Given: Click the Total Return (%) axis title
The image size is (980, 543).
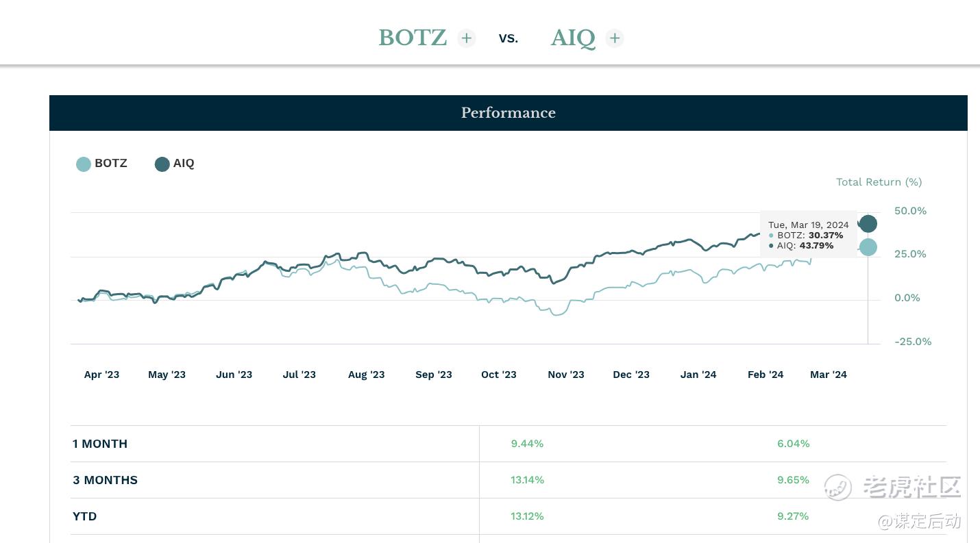Looking at the screenshot, I should click(x=879, y=182).
